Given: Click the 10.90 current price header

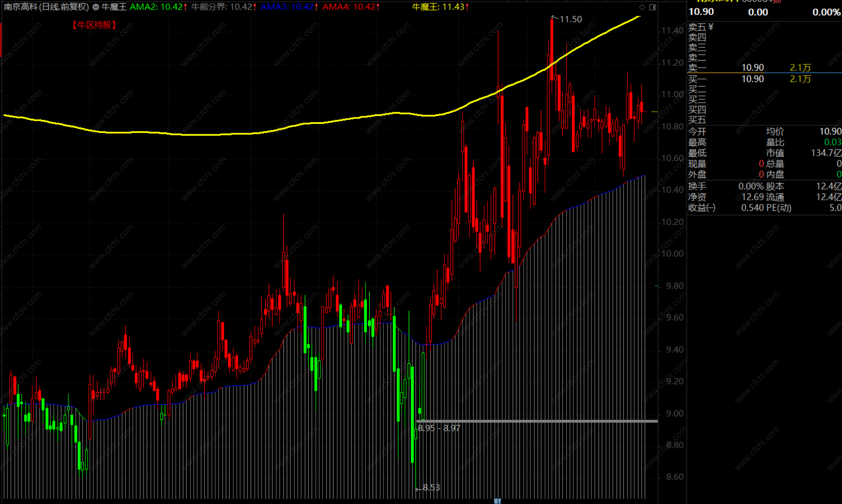Looking at the screenshot, I should click(x=701, y=12).
